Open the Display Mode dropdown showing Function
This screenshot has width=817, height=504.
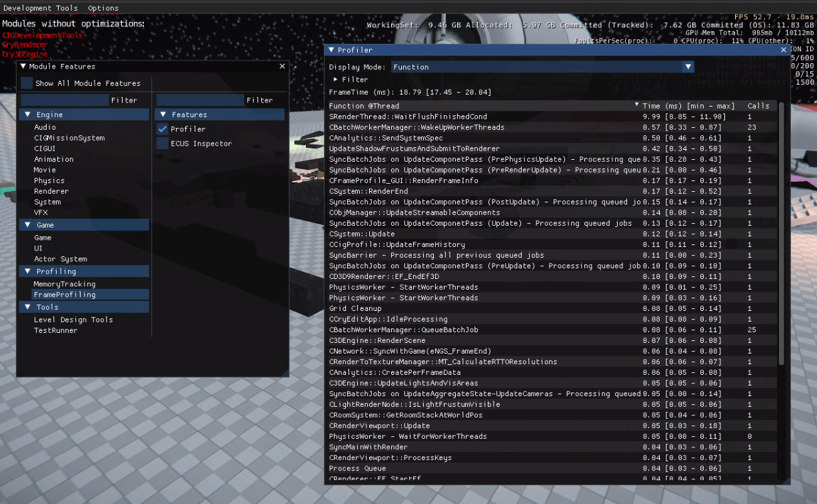pyautogui.click(x=688, y=67)
